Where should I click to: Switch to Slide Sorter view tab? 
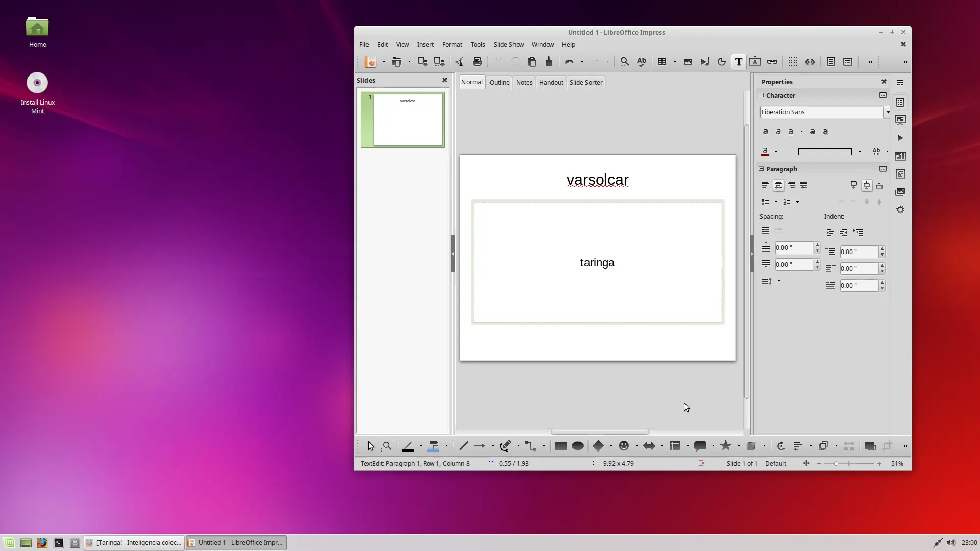tap(585, 82)
